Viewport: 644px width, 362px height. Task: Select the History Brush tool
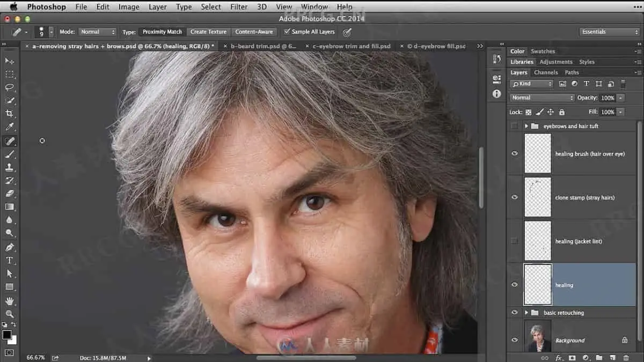[9, 181]
